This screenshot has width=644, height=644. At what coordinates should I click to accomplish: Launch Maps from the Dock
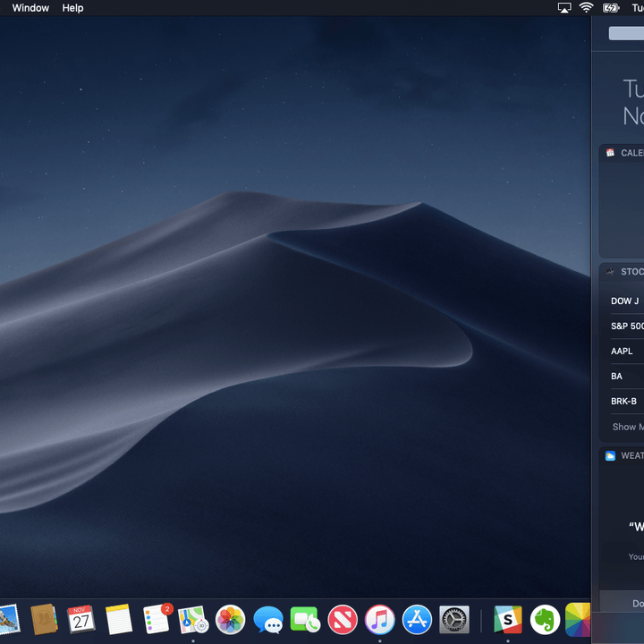pyautogui.click(x=193, y=619)
